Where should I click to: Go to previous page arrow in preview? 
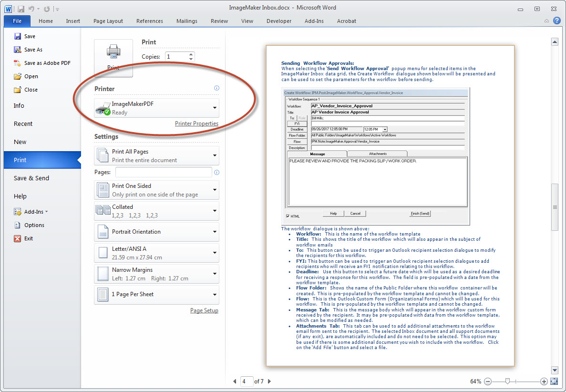coord(235,381)
